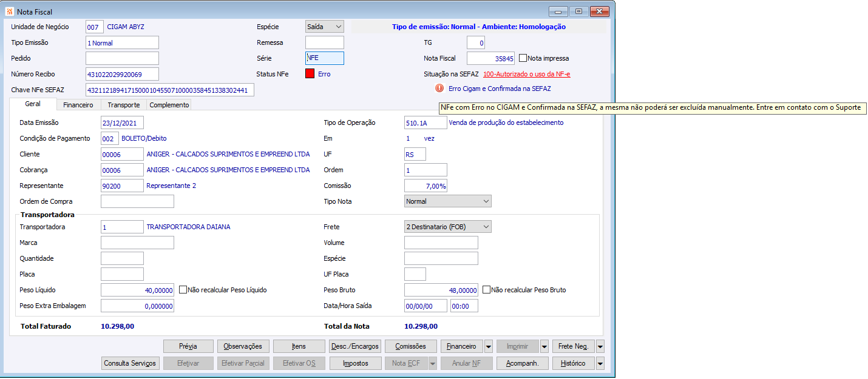Click the Impostos button
Image resolution: width=868 pixels, height=379 pixels.
coord(354,363)
